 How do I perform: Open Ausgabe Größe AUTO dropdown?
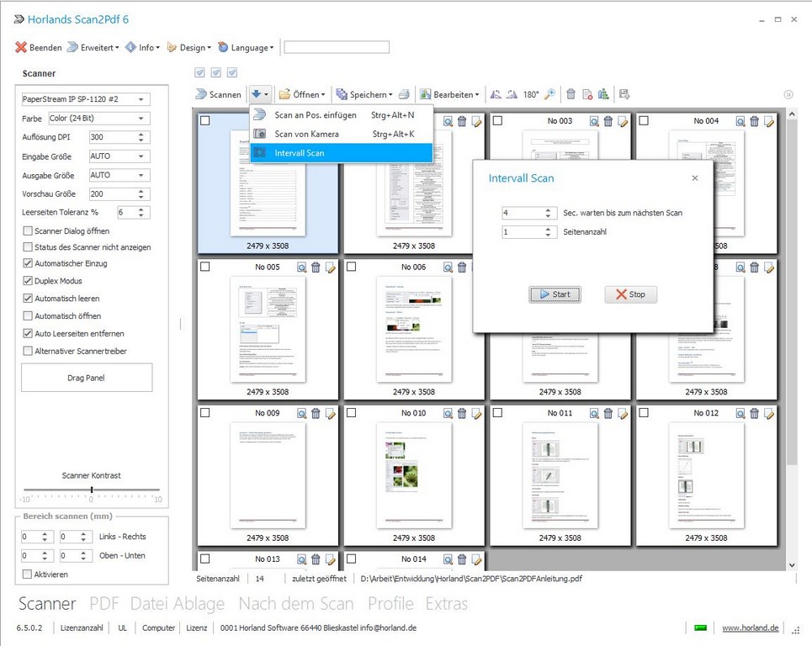coord(119,175)
